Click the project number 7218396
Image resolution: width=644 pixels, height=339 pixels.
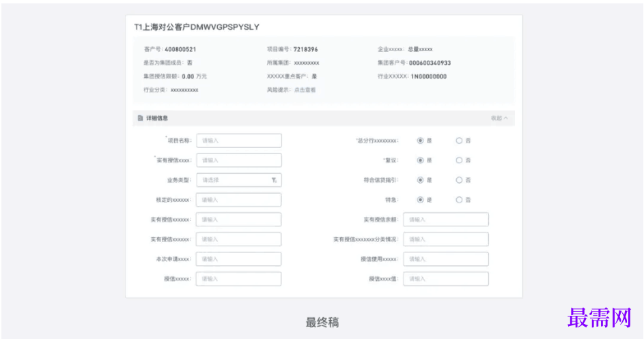coord(305,49)
